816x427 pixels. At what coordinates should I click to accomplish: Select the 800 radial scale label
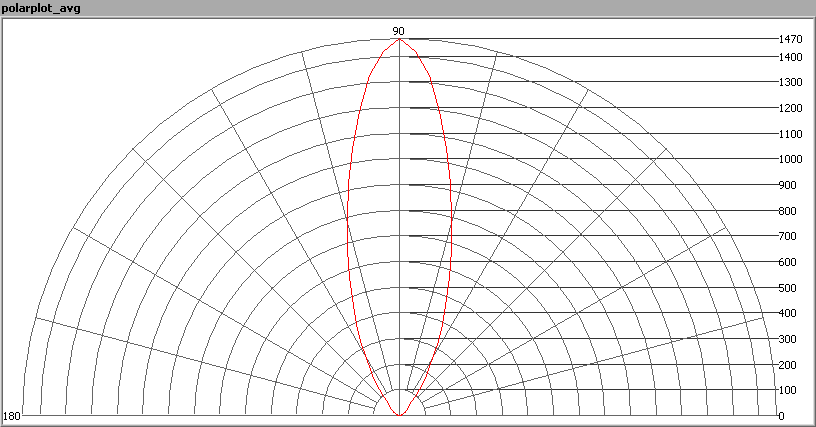[787, 211]
